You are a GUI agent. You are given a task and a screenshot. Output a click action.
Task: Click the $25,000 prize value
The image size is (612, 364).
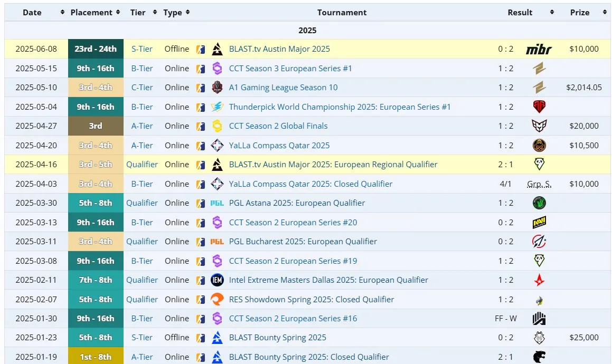pyautogui.click(x=584, y=338)
